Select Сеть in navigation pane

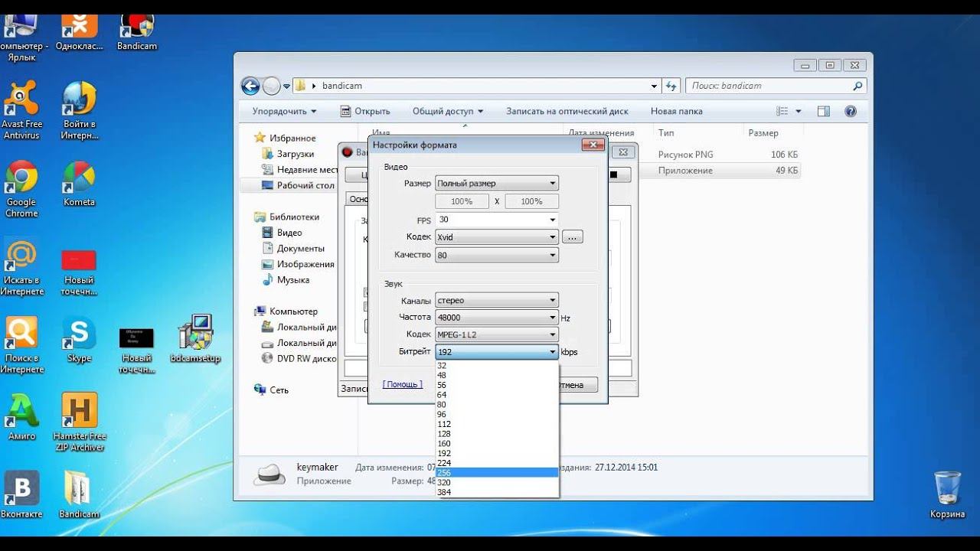pyautogui.click(x=271, y=390)
